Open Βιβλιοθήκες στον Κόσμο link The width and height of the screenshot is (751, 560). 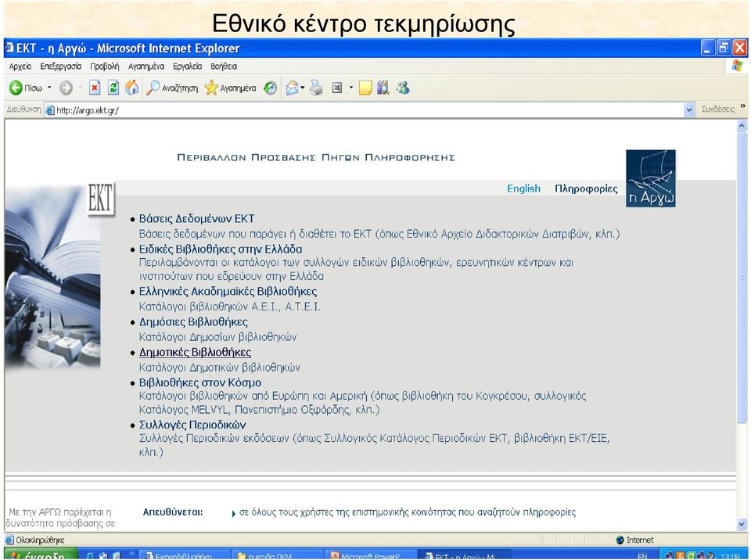point(200,382)
